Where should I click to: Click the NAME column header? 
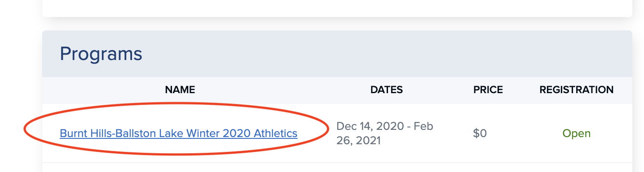(180, 90)
